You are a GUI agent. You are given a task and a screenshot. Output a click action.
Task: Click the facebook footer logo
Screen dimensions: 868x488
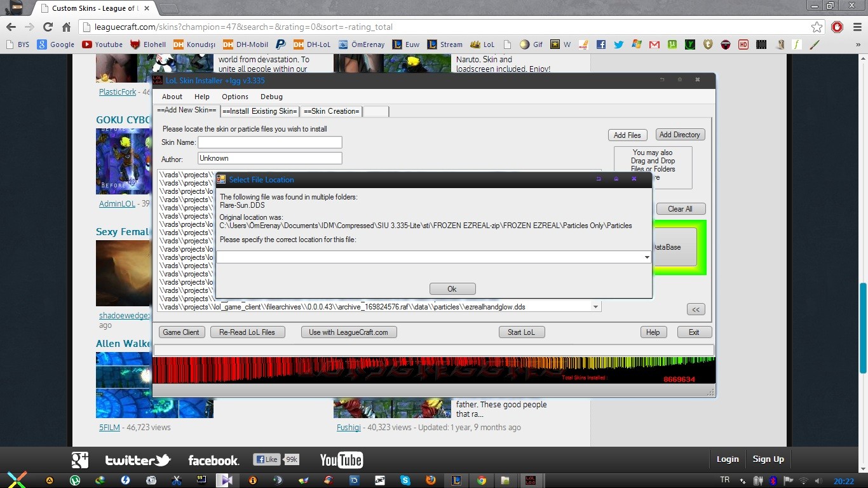214,460
